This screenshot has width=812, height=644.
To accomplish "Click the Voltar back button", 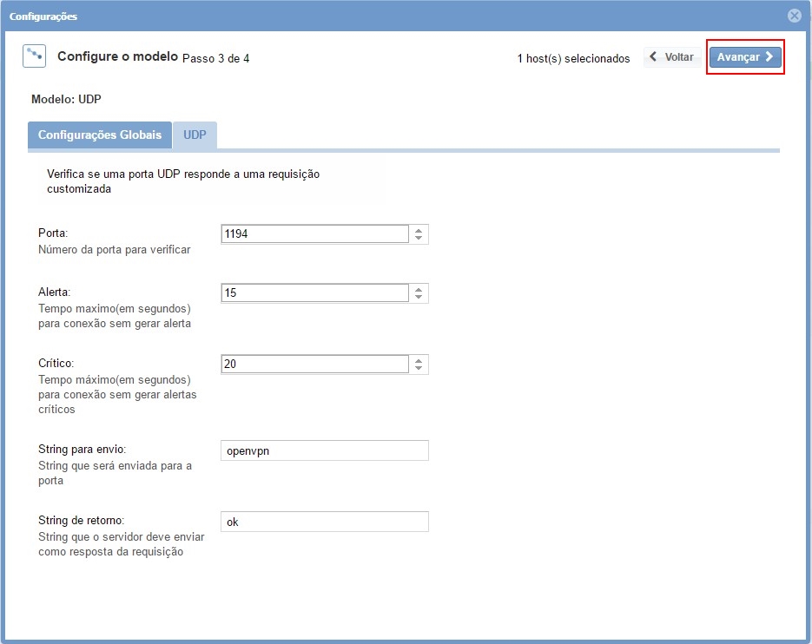I will tap(672, 57).
